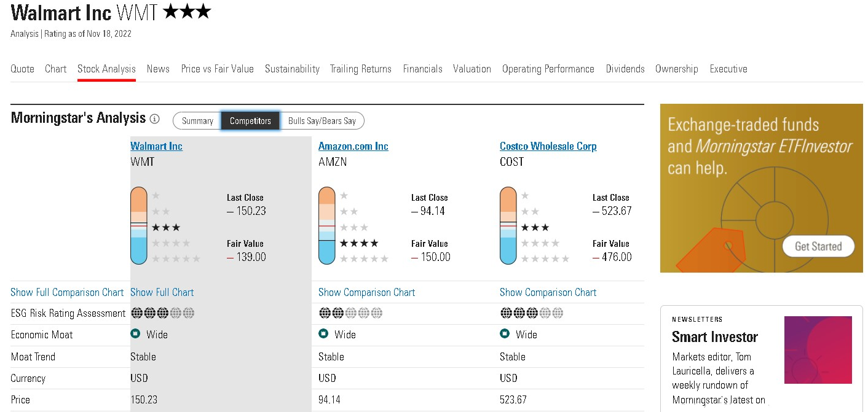Select the Competitors toggle option
The width and height of the screenshot is (868, 412).
(x=250, y=121)
